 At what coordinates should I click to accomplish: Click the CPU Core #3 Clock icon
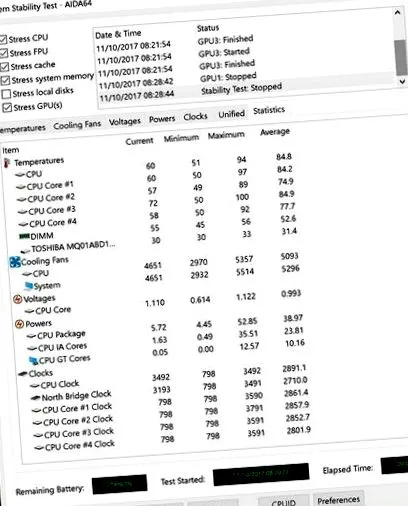(39, 435)
